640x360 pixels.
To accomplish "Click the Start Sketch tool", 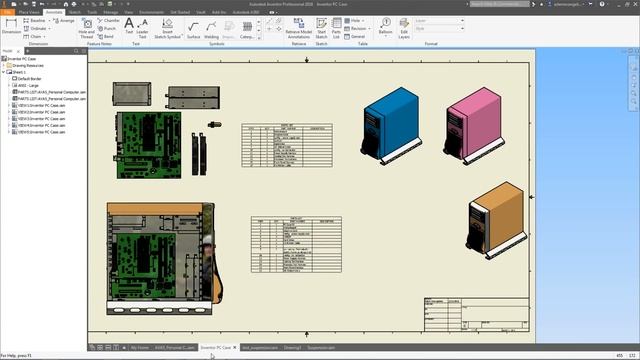I will coord(322,29).
